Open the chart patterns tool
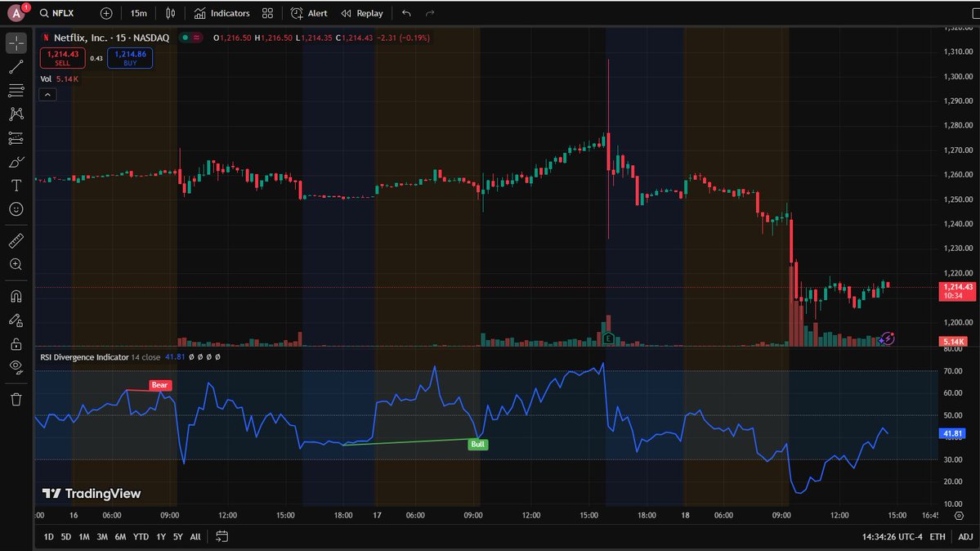 point(16,114)
